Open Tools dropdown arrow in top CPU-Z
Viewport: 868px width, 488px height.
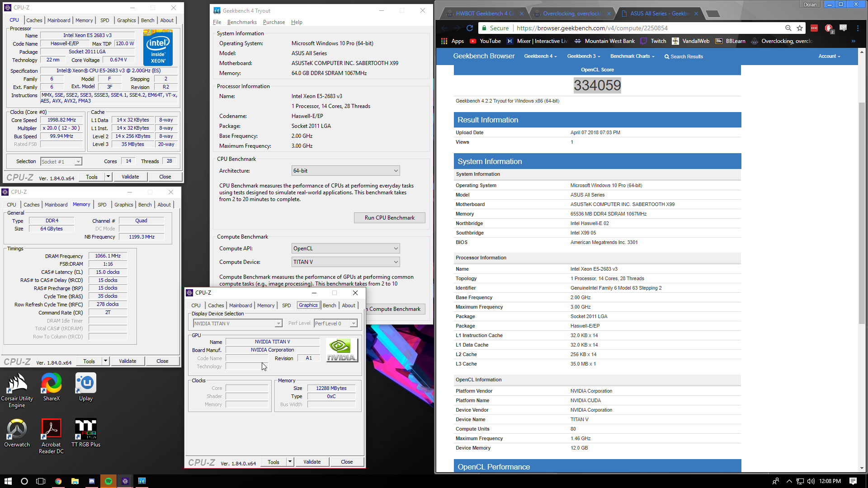tap(108, 177)
